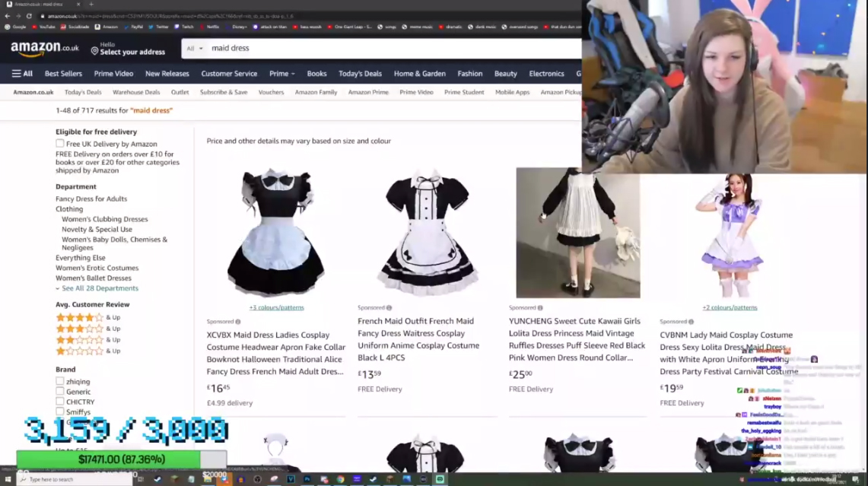
Task: Open Best Sellers in the navigation bar
Action: point(63,74)
